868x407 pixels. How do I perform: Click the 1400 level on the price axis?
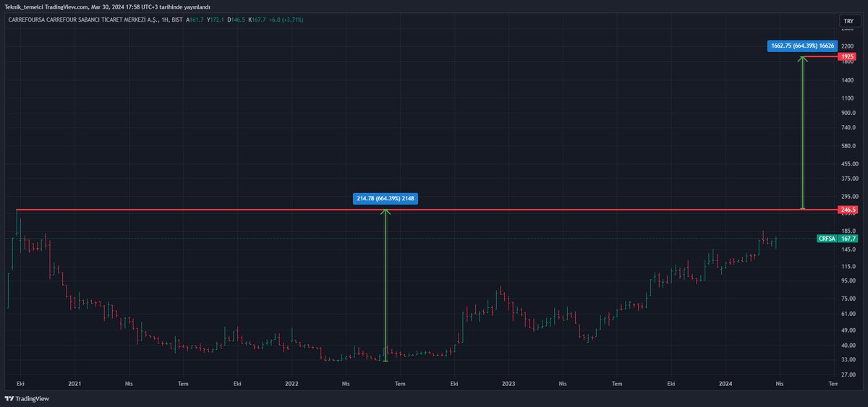[848, 80]
